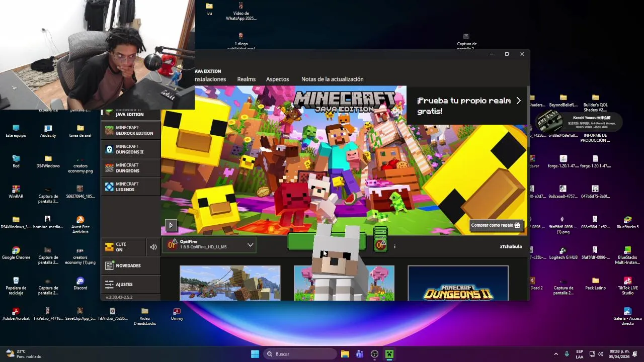Screen dimensions: 644x362
Task: Switch to the Realms tab
Action: click(247, 79)
